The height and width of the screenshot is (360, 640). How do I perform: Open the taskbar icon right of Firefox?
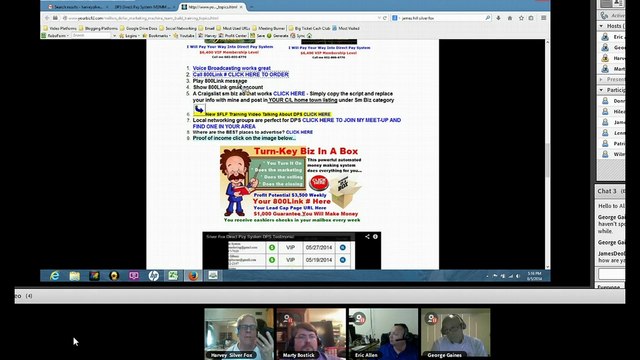coord(213,276)
